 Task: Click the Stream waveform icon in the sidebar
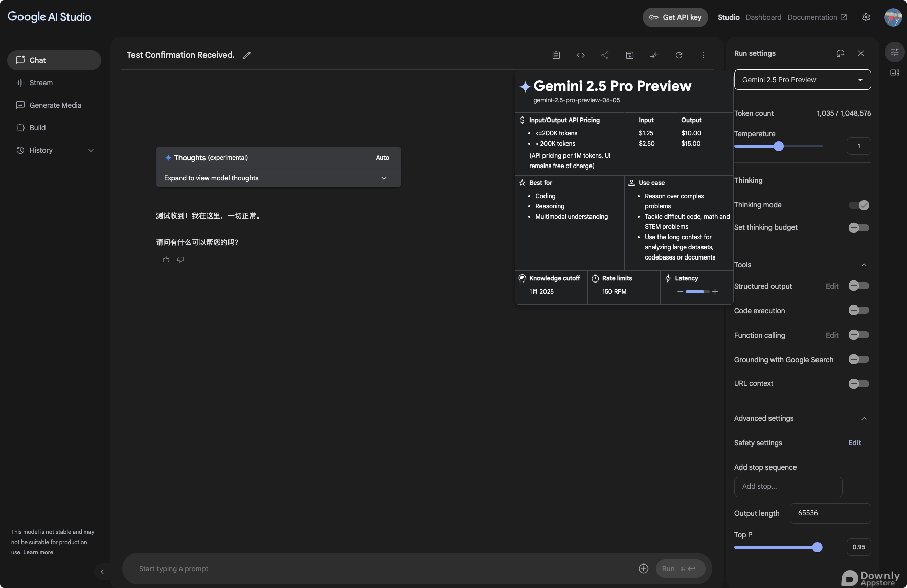point(20,83)
